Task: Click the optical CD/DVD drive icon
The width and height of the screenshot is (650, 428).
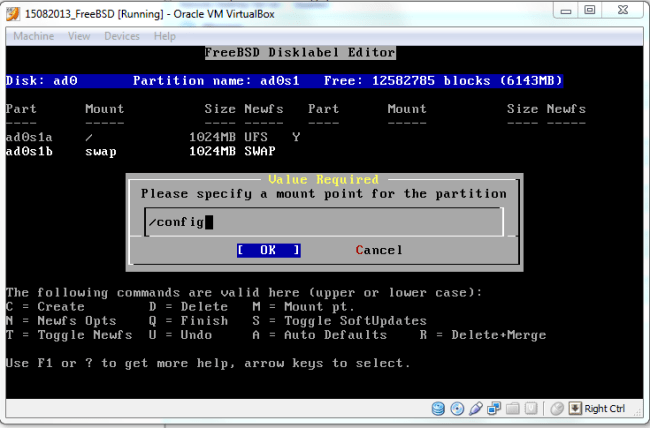Action: tap(456, 409)
